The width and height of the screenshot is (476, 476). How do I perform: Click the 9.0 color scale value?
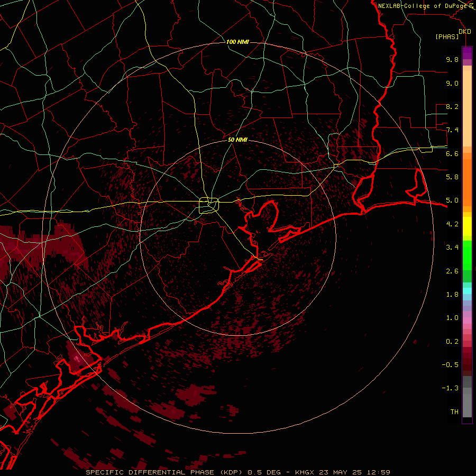(452, 83)
